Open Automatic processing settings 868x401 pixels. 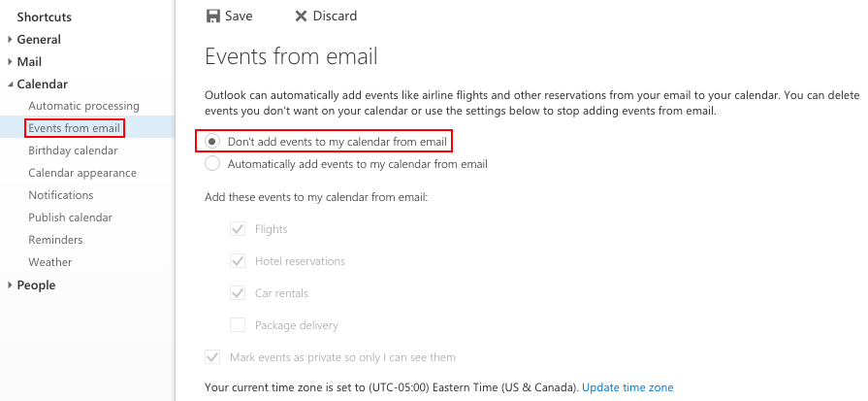pos(84,106)
